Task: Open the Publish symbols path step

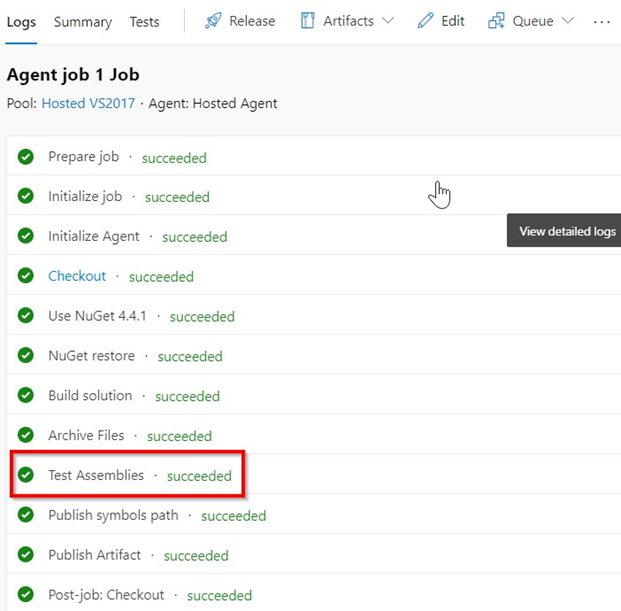Action: [113, 515]
